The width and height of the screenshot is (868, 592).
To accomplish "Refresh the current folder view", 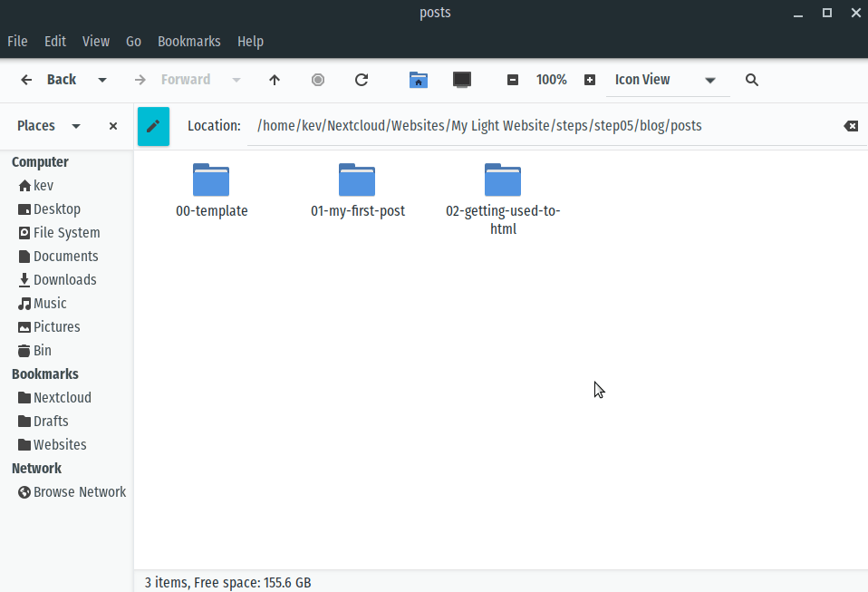I will coord(362,80).
